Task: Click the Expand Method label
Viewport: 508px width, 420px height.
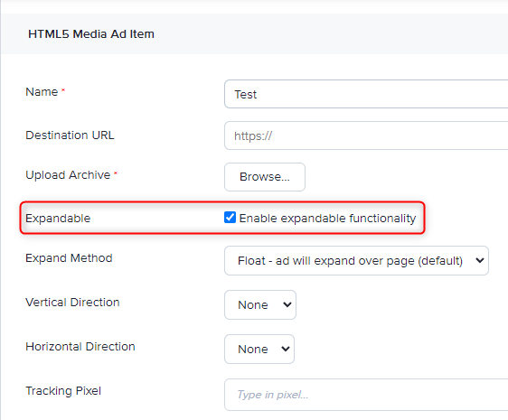Action: click(69, 258)
